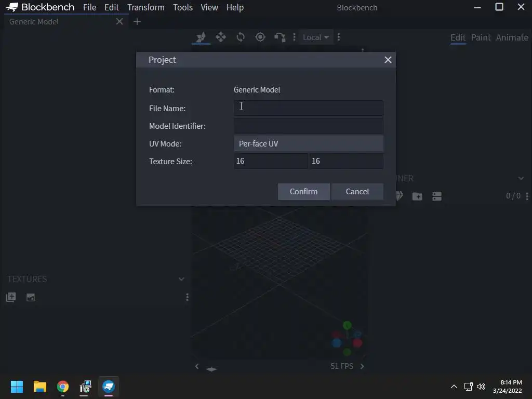The width and height of the screenshot is (532, 399).
Task: Click the previous arrow in status bar
Action: [x=197, y=366]
